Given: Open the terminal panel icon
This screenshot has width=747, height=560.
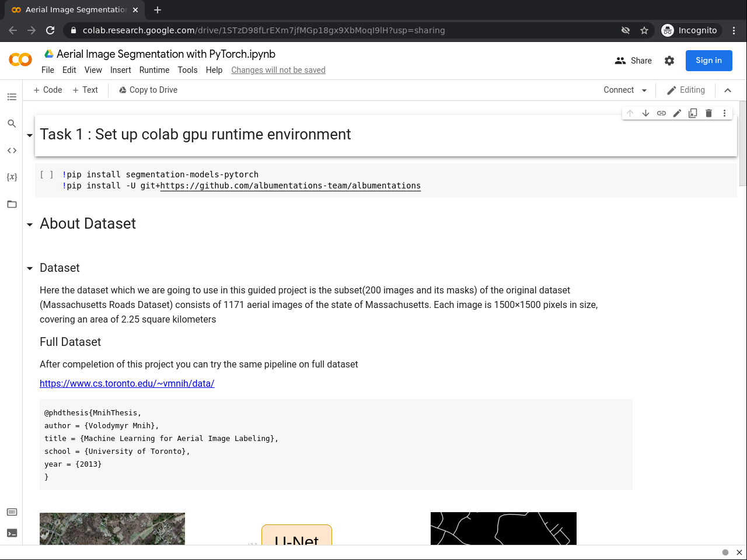Looking at the screenshot, I should (x=12, y=533).
